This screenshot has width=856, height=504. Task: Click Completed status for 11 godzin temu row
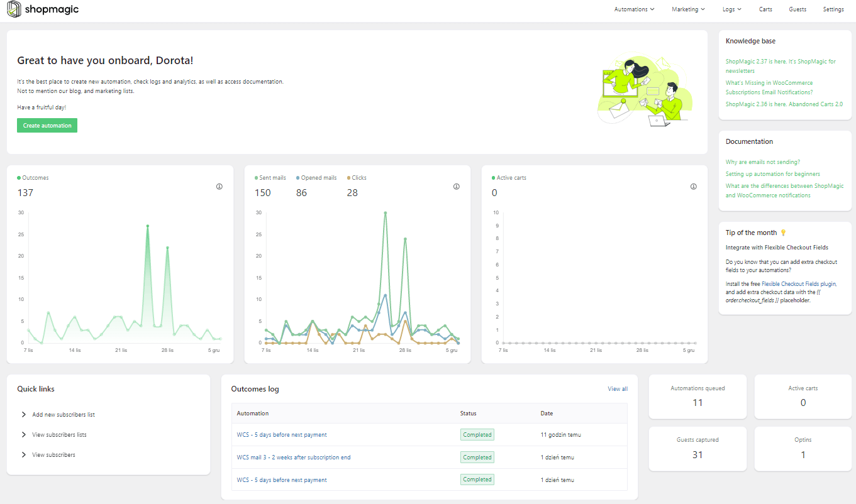pyautogui.click(x=477, y=434)
